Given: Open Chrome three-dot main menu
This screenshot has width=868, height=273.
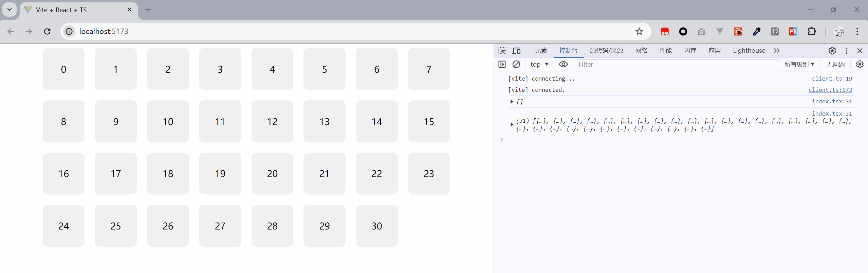Looking at the screenshot, I should 857,31.
